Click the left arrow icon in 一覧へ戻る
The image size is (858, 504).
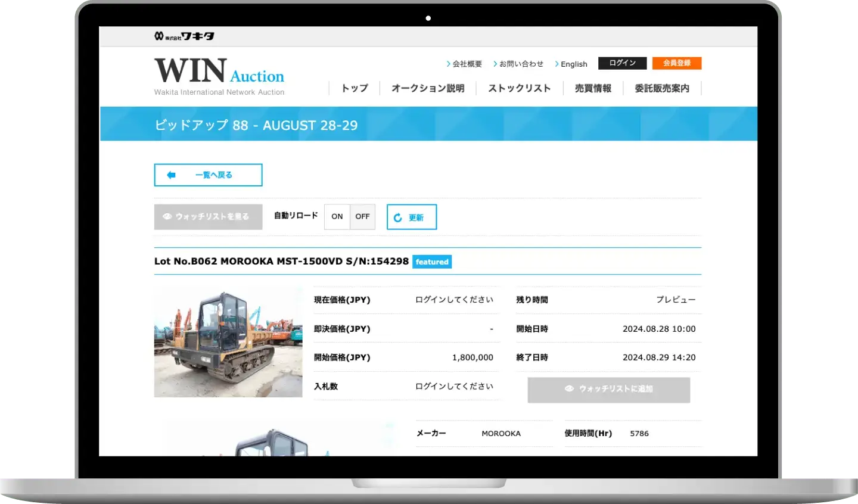pos(172,175)
